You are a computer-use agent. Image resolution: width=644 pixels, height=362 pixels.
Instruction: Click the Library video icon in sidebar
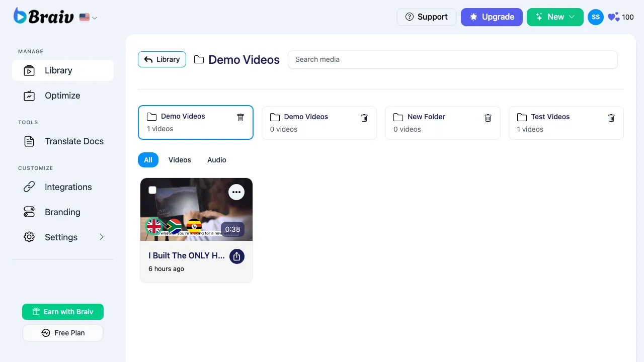(x=29, y=70)
